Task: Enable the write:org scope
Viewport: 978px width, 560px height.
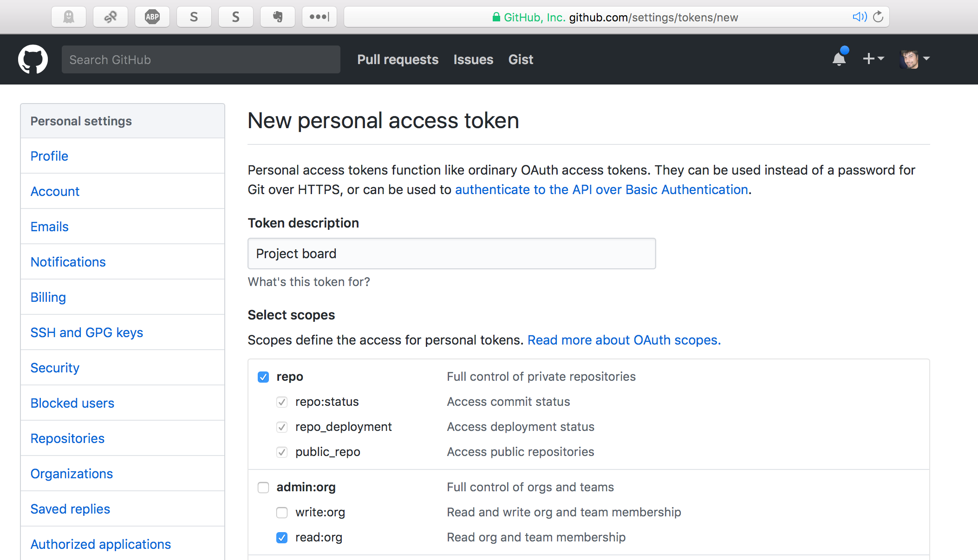Action: (282, 513)
